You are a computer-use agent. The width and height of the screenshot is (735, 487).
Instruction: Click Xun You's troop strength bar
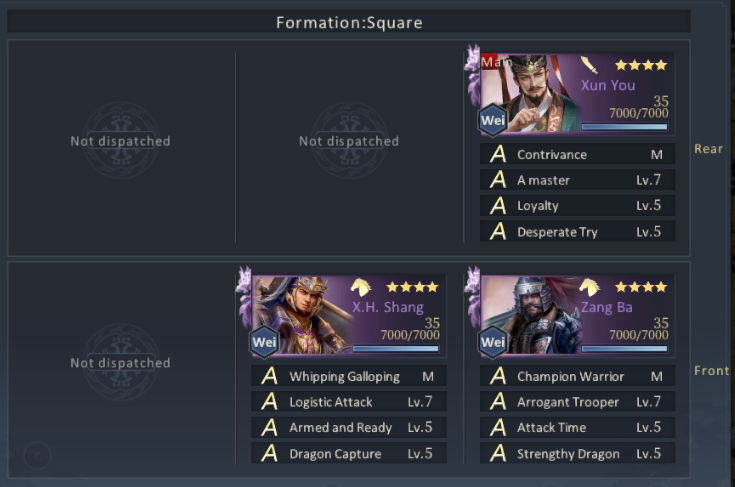tap(624, 127)
